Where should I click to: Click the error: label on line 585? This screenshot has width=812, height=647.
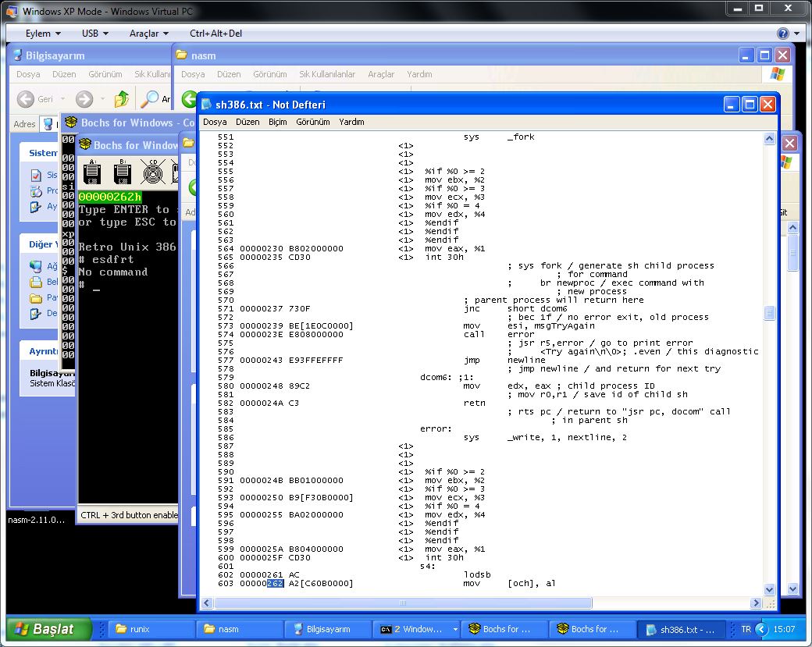[x=436, y=428]
